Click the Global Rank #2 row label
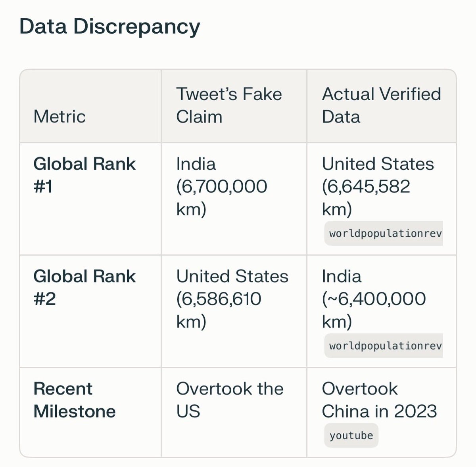 coord(84,287)
